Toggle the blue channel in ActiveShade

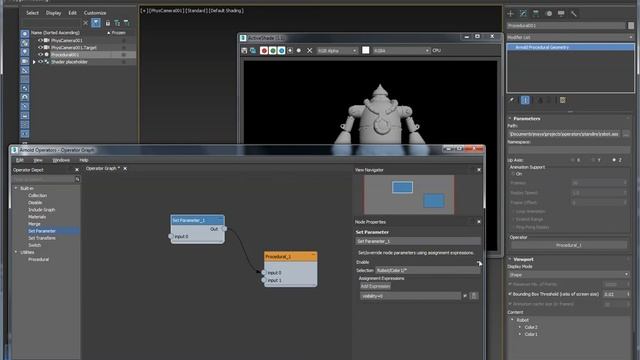[x=281, y=51]
